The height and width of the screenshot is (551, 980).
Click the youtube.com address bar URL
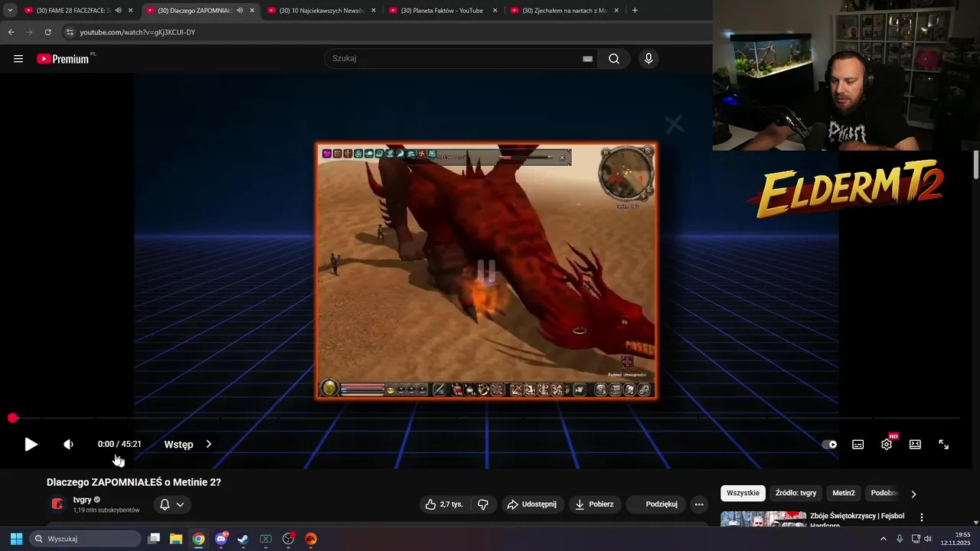point(138,32)
